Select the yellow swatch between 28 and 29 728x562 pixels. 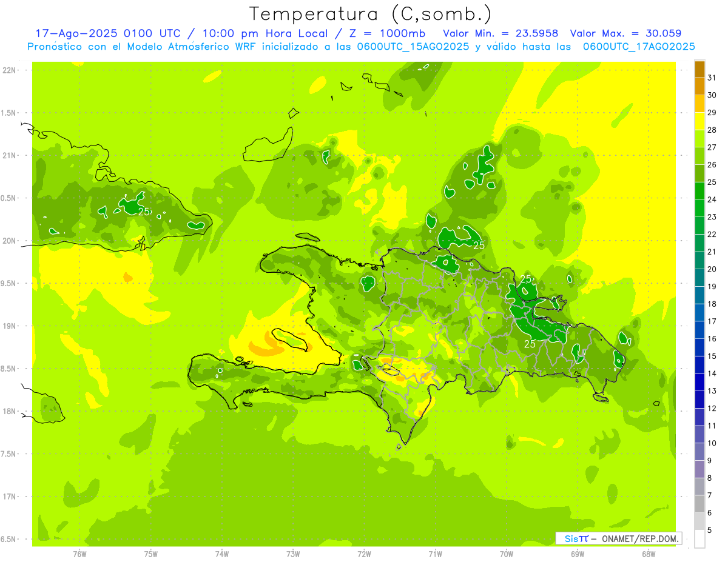point(699,121)
